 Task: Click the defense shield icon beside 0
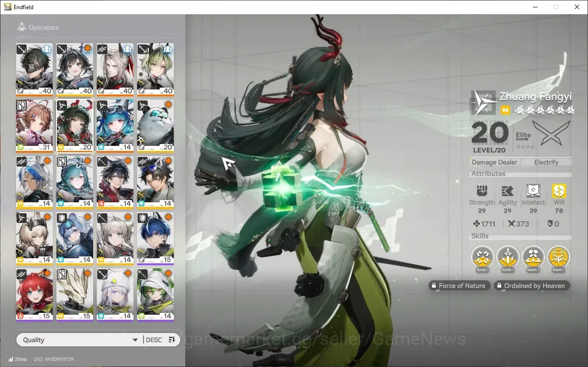click(550, 224)
